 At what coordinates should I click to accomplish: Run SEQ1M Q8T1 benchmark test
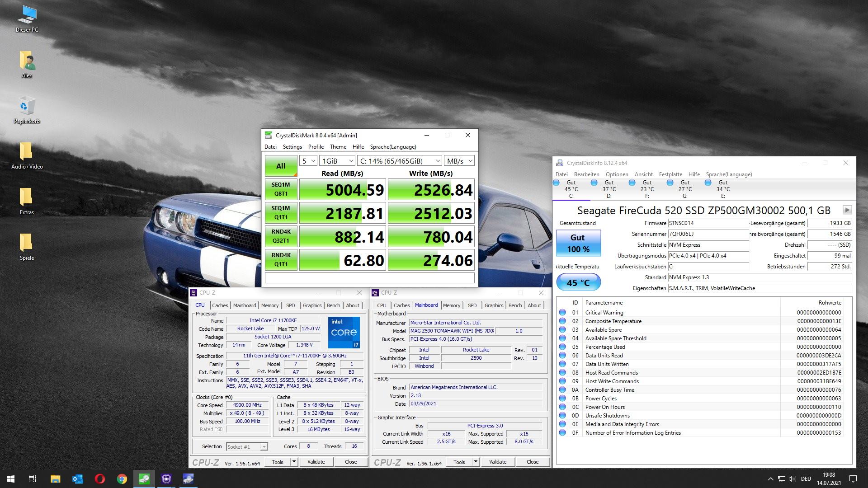click(x=281, y=189)
